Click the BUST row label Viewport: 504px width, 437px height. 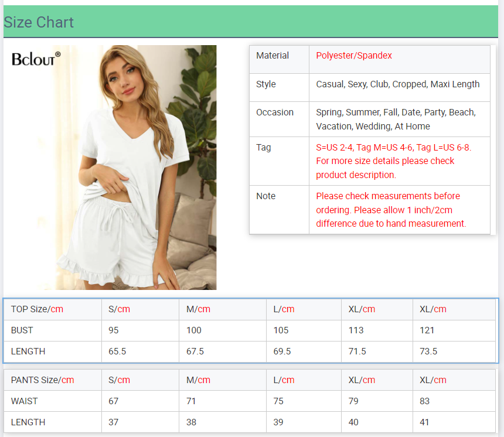point(22,330)
